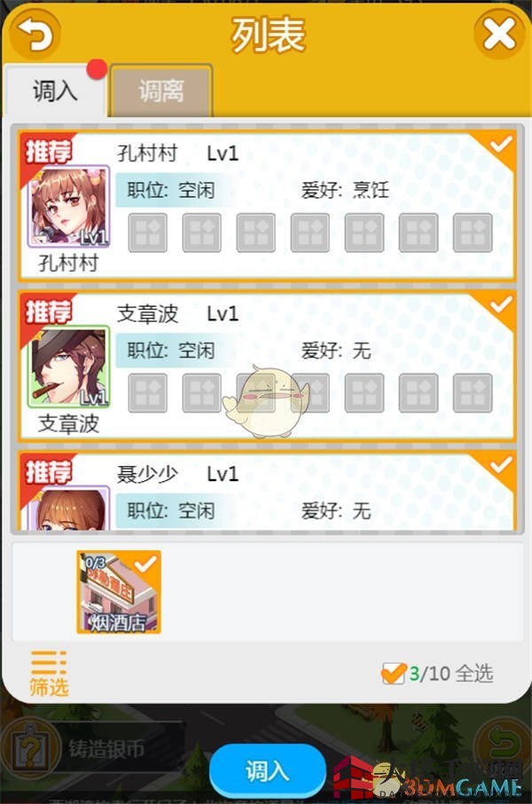Select the 烟酒店 building thumbnail
Image resolution: width=532 pixels, height=804 pixels.
[x=119, y=592]
